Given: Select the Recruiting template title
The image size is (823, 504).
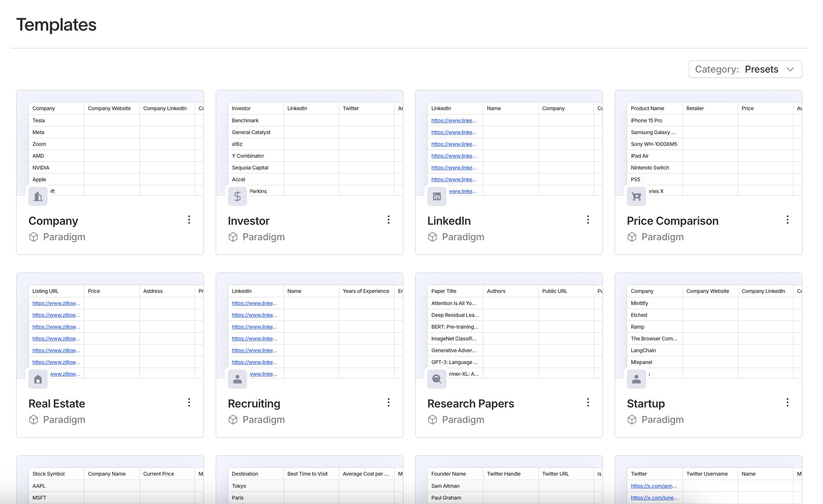Looking at the screenshot, I should pos(254,403).
